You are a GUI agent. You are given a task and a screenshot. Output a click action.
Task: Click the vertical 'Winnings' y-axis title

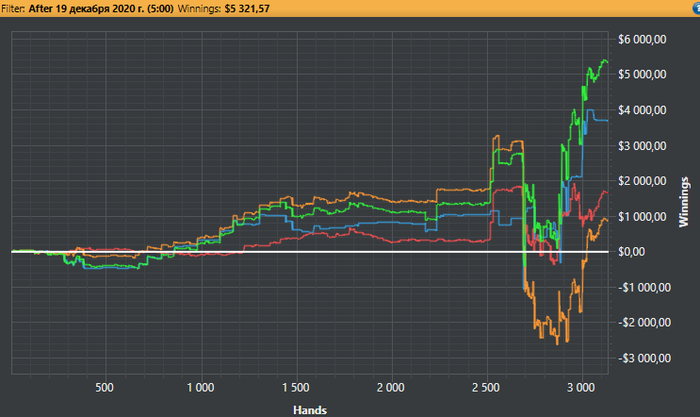point(684,202)
